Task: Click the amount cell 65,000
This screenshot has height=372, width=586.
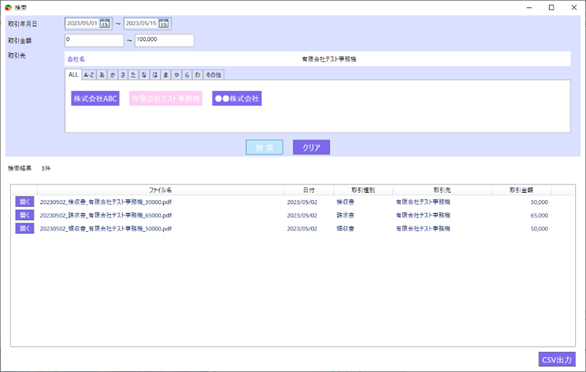Action: click(x=539, y=215)
